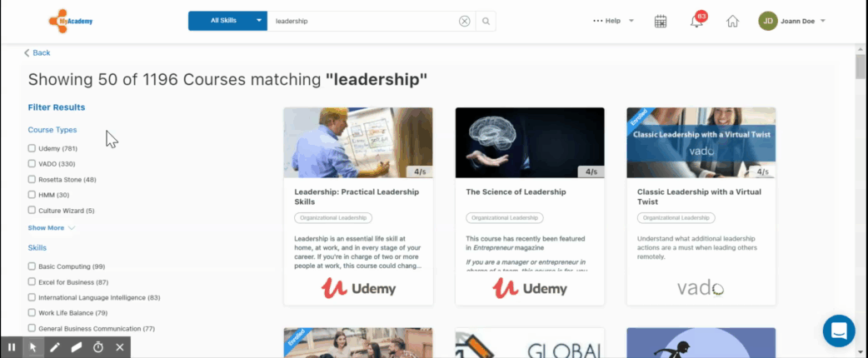Go to the home icon

tap(732, 21)
